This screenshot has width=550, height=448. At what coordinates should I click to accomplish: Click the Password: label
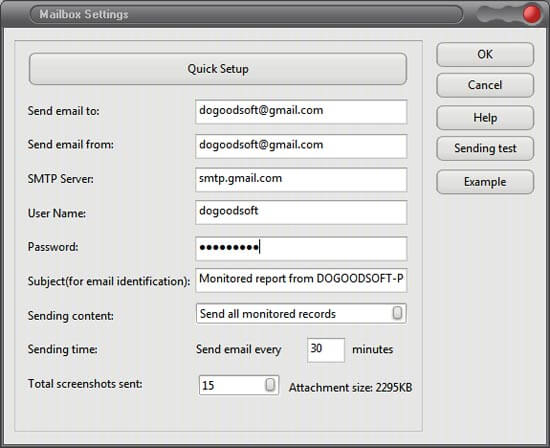coord(53,247)
